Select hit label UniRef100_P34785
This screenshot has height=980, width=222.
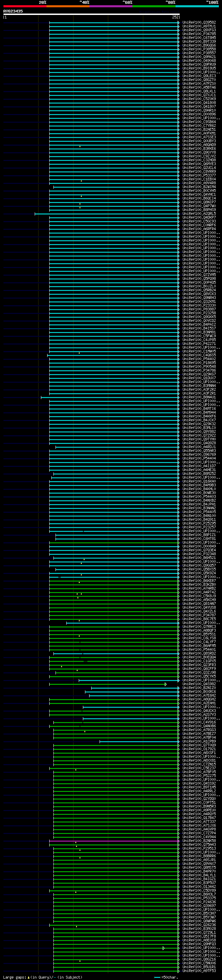coord(199,34)
